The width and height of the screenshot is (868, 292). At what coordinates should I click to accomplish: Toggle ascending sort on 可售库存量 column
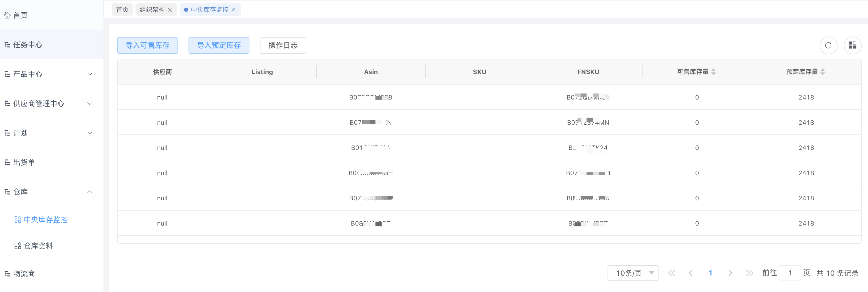pos(714,70)
